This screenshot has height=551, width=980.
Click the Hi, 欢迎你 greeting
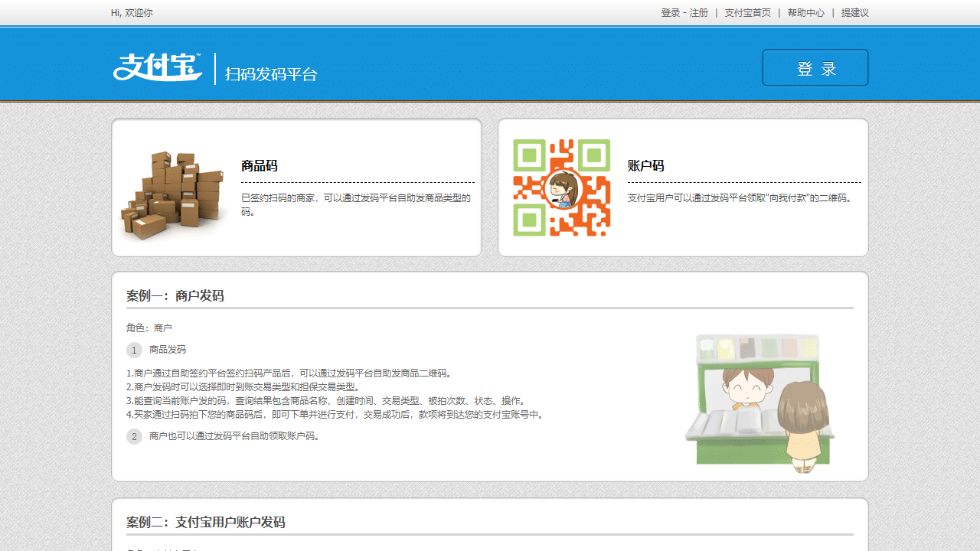point(132,13)
